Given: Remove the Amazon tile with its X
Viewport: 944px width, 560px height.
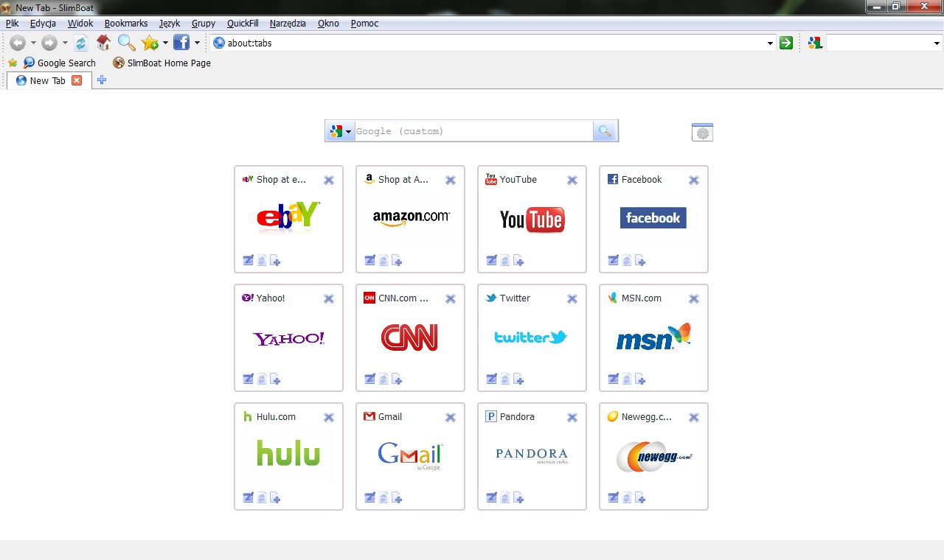Looking at the screenshot, I should click(x=451, y=180).
